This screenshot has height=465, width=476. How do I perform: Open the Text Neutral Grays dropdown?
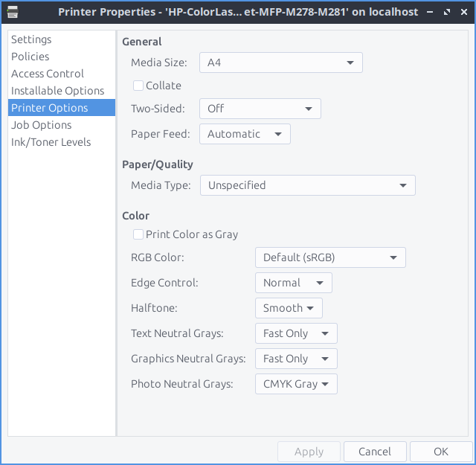tap(295, 333)
